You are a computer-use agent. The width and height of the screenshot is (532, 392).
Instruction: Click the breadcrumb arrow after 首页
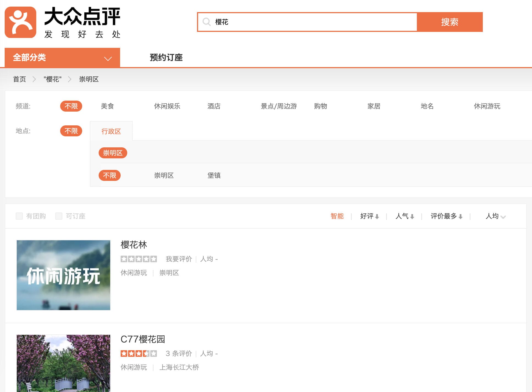click(34, 79)
